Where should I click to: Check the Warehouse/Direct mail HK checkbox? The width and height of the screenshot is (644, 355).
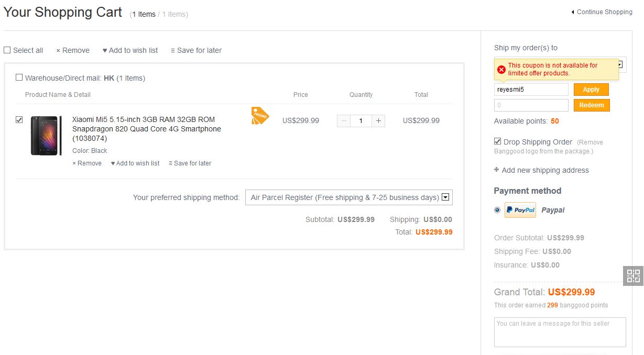point(19,77)
